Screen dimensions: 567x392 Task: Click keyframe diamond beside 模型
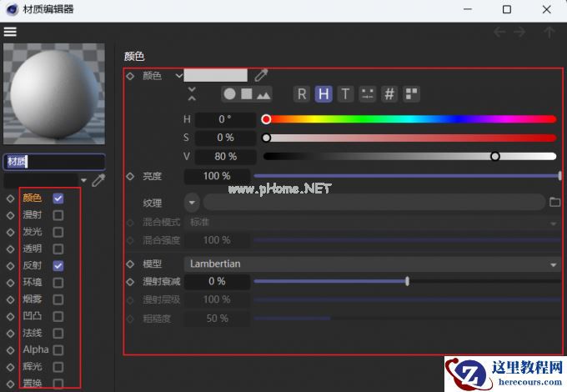coord(130,264)
